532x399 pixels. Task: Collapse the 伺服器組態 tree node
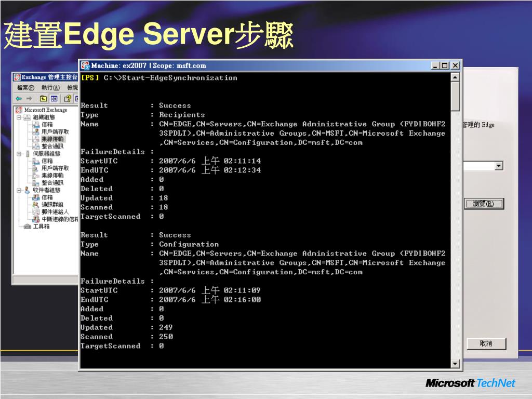19,154
